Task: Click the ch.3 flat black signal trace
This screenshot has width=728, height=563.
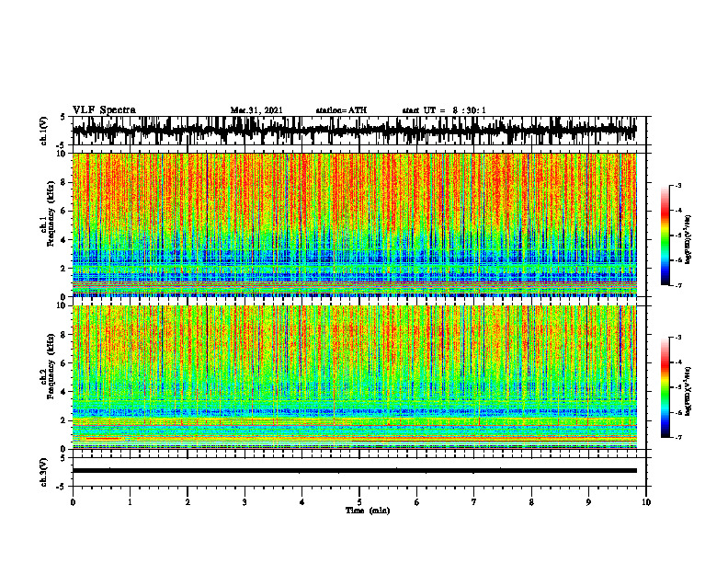Action: [x=354, y=471]
